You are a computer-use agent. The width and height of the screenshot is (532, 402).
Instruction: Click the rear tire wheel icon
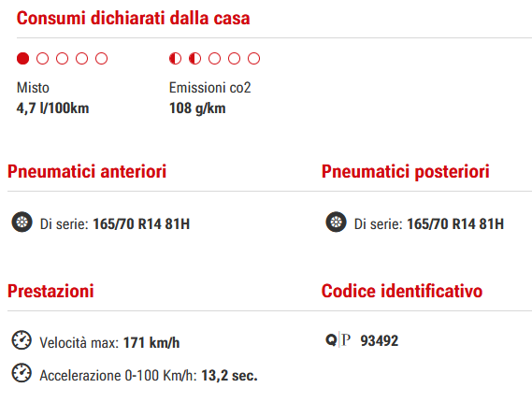tap(336, 223)
